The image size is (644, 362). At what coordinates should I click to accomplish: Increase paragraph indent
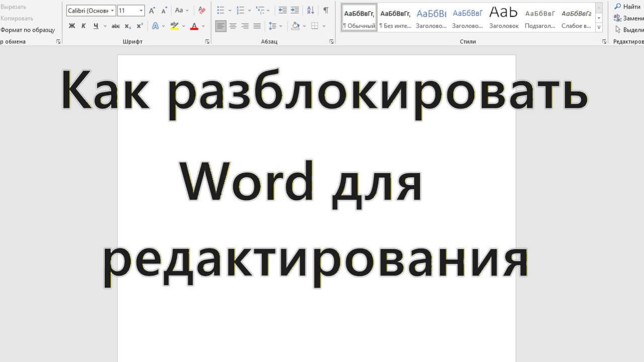(295, 10)
